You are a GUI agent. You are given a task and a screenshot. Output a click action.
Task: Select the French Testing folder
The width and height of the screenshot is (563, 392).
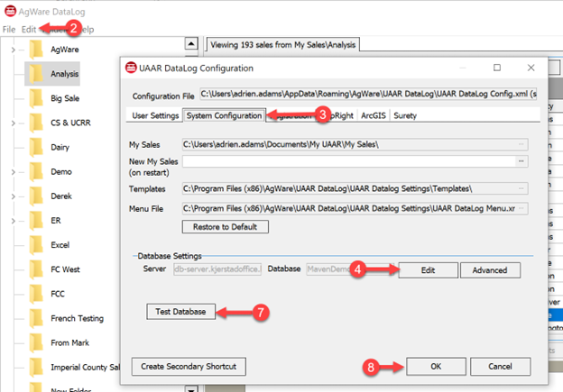[x=78, y=318]
